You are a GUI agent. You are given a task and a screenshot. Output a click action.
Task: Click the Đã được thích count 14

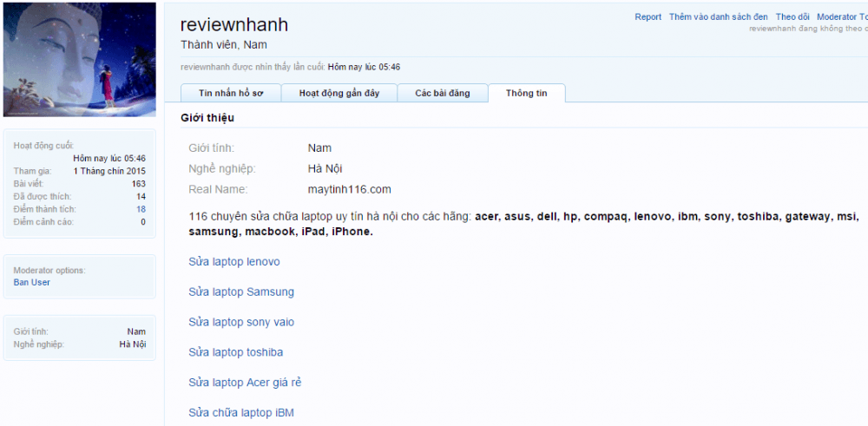point(141,196)
